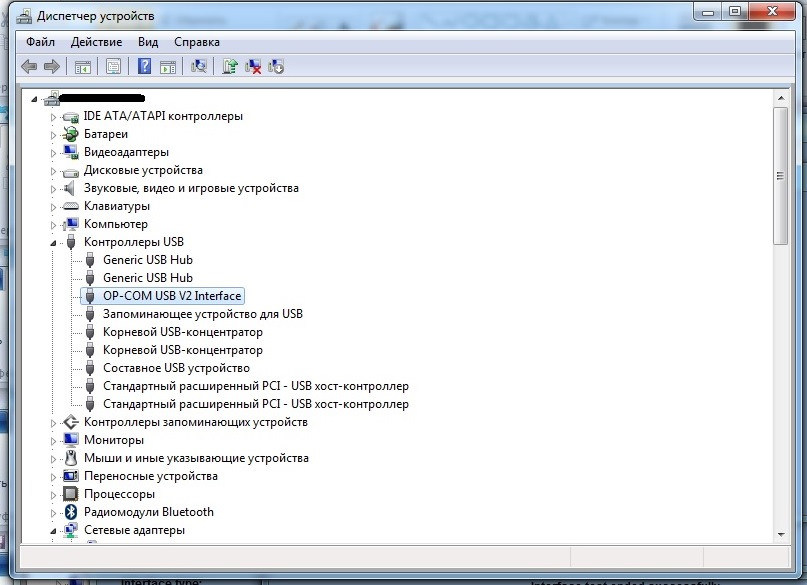Click the Show/Hide console tree icon
Viewport: 807px width, 585px height.
coord(82,66)
